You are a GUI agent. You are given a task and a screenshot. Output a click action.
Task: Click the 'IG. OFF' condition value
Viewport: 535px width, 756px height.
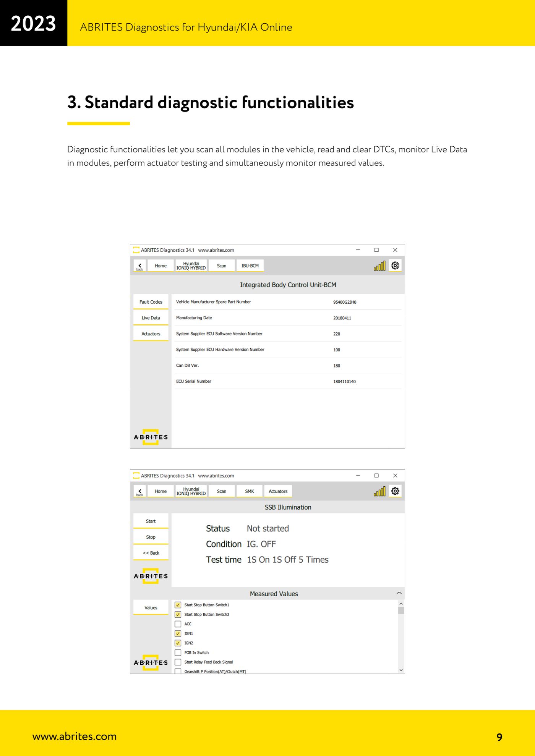point(261,544)
